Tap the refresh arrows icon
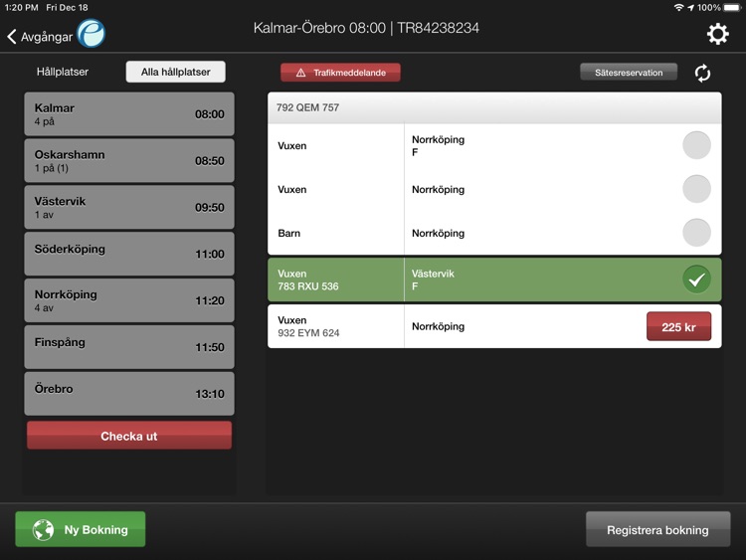Image resolution: width=746 pixels, height=560 pixels. (x=702, y=74)
